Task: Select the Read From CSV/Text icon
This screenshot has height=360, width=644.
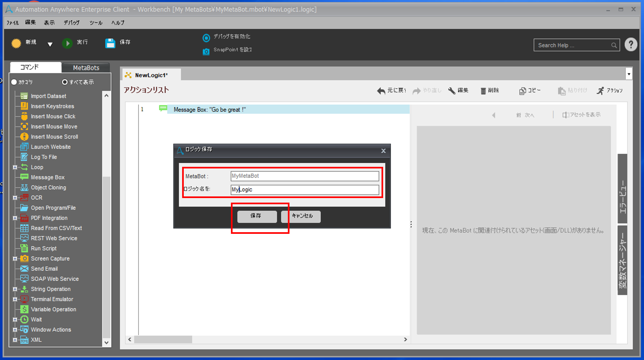Action: pos(24,228)
